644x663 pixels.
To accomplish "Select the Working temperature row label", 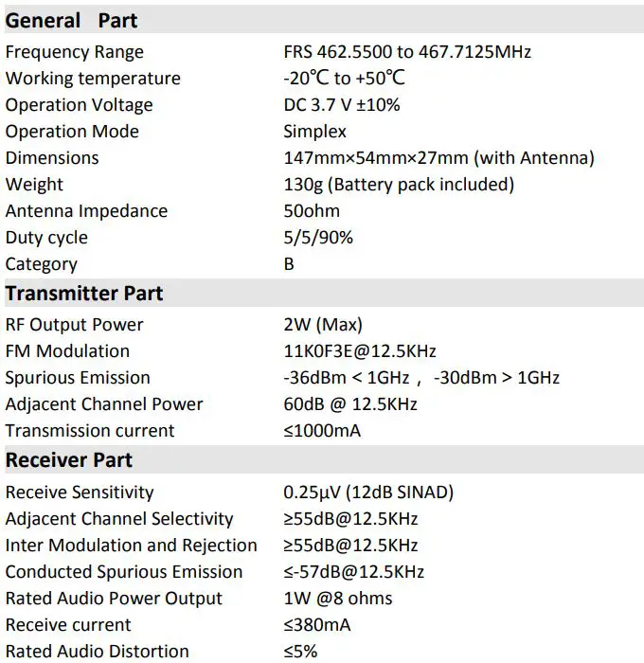I will pyautogui.click(x=92, y=79).
